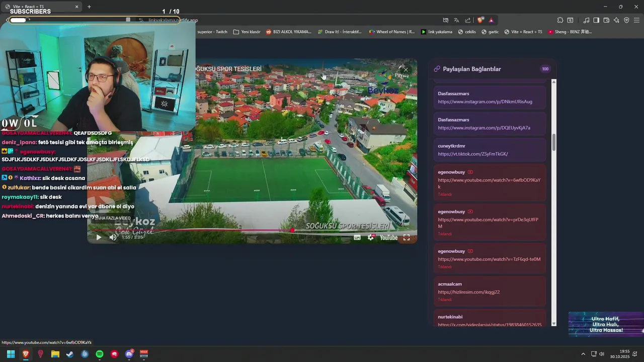Screen dimensions: 644x362
Task: Open the first Dasfassazmars Instagram link DNkmURisAug
Action: (485, 102)
